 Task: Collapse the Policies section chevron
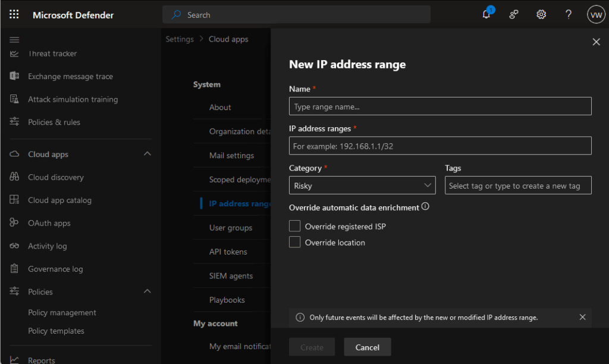coord(147,291)
